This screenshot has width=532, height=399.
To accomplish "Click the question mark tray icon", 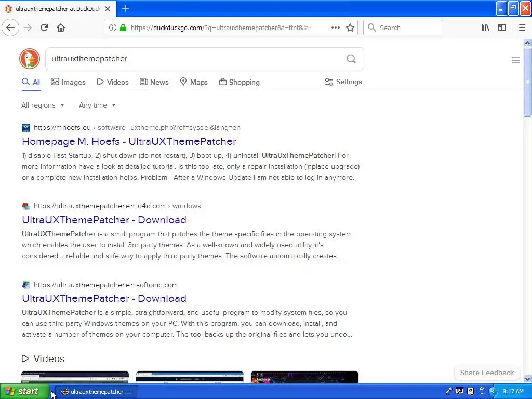I will click(x=470, y=391).
